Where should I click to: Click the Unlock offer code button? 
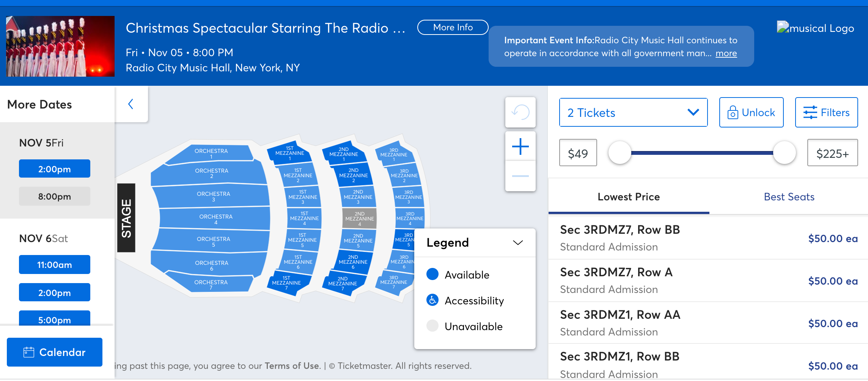point(751,112)
